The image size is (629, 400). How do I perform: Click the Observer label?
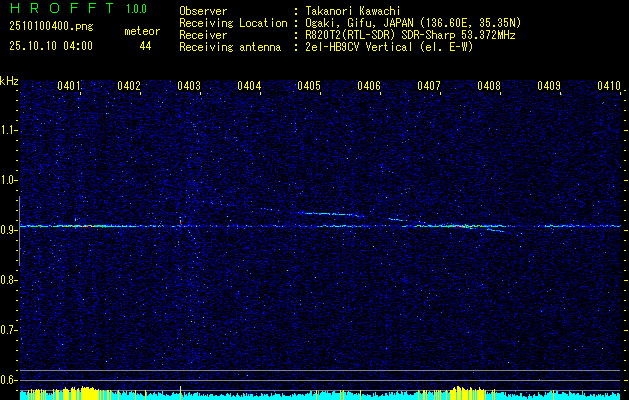pyautogui.click(x=203, y=11)
